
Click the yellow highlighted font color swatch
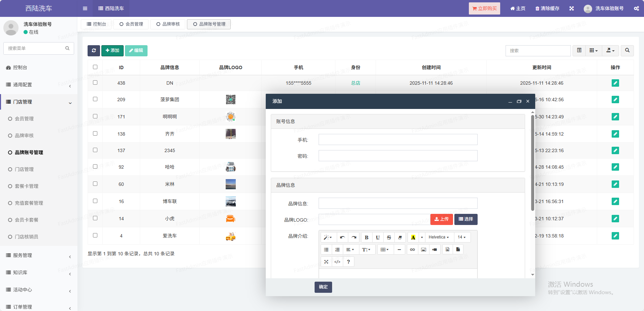tap(413, 237)
